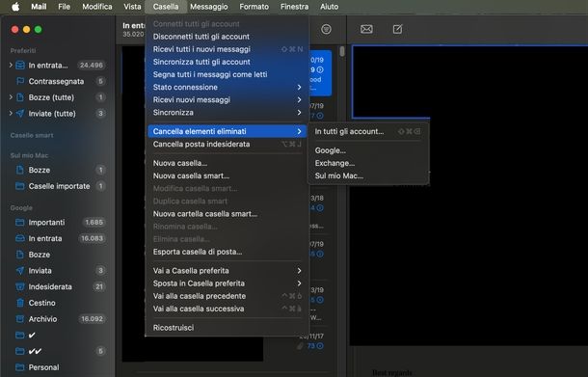The width and height of the screenshot is (588, 377).
Task: Choose Esporta casella di posta...
Action: (227, 252)
